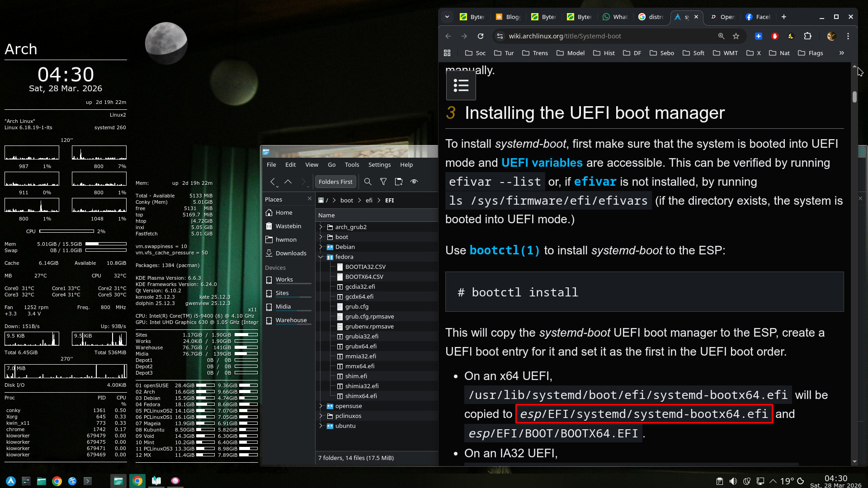Open the Tools menu in Dolphin
This screenshot has height=488, width=868.
tap(352, 165)
